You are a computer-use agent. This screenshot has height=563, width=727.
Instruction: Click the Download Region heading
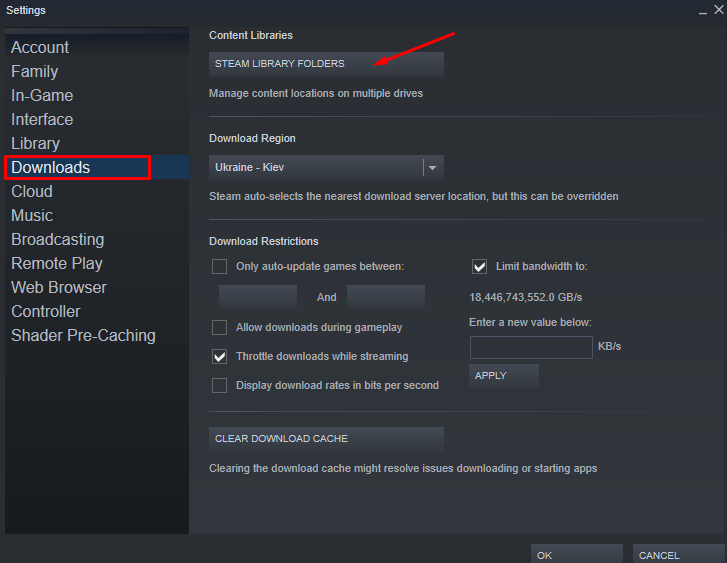pyautogui.click(x=252, y=138)
